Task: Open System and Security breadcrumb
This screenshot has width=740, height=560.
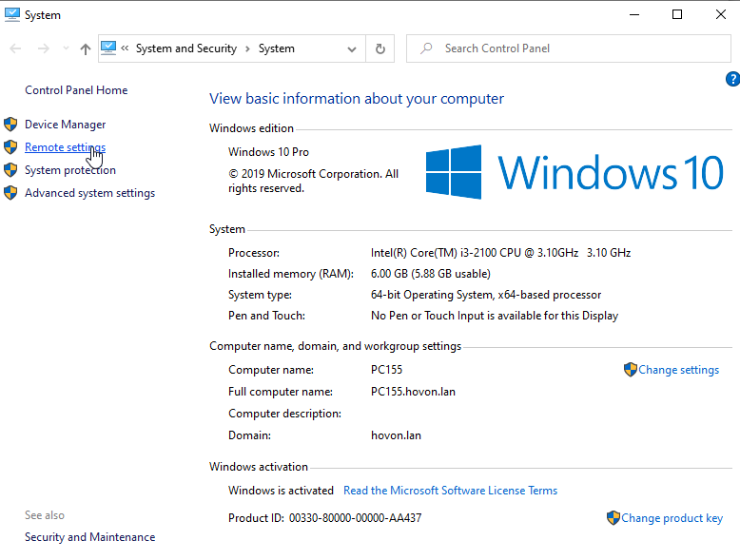Action: [x=186, y=48]
